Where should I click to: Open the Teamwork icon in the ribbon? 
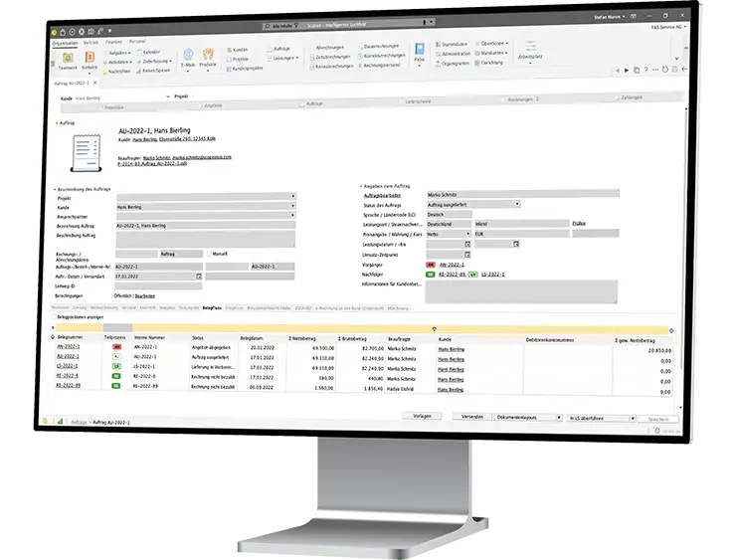point(68,59)
